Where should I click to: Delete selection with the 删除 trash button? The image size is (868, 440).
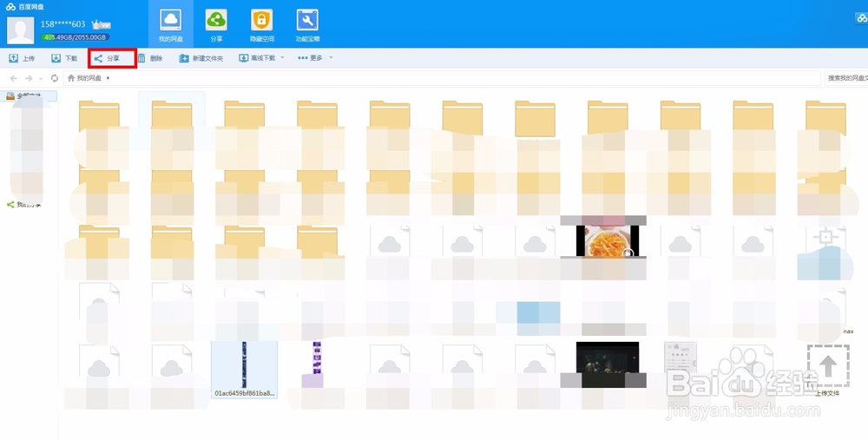(150, 58)
